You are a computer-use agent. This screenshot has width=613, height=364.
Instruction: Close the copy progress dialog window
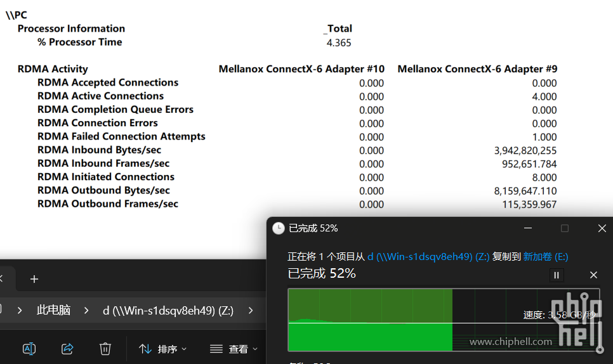pos(602,228)
